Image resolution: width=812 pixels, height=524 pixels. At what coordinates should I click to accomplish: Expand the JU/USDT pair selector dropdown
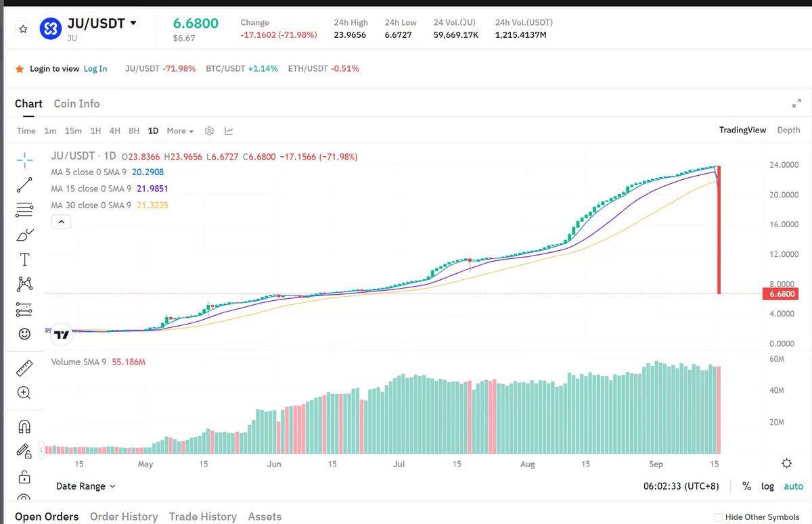(x=133, y=23)
